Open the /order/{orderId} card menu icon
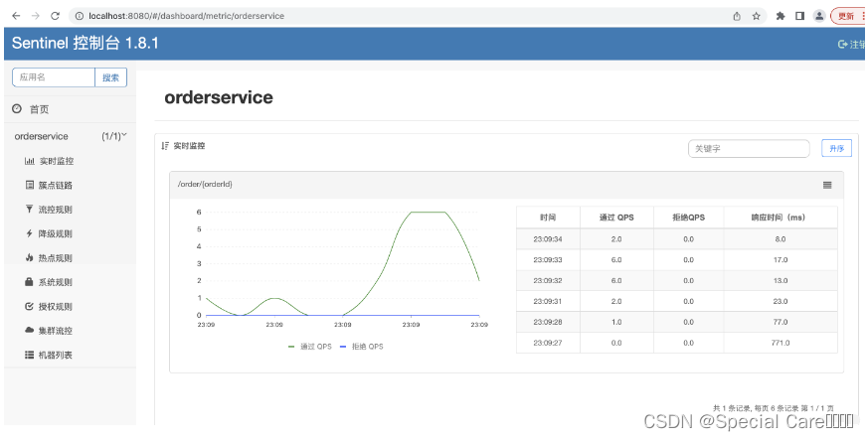Viewport: 868px width, 441px height. click(827, 186)
